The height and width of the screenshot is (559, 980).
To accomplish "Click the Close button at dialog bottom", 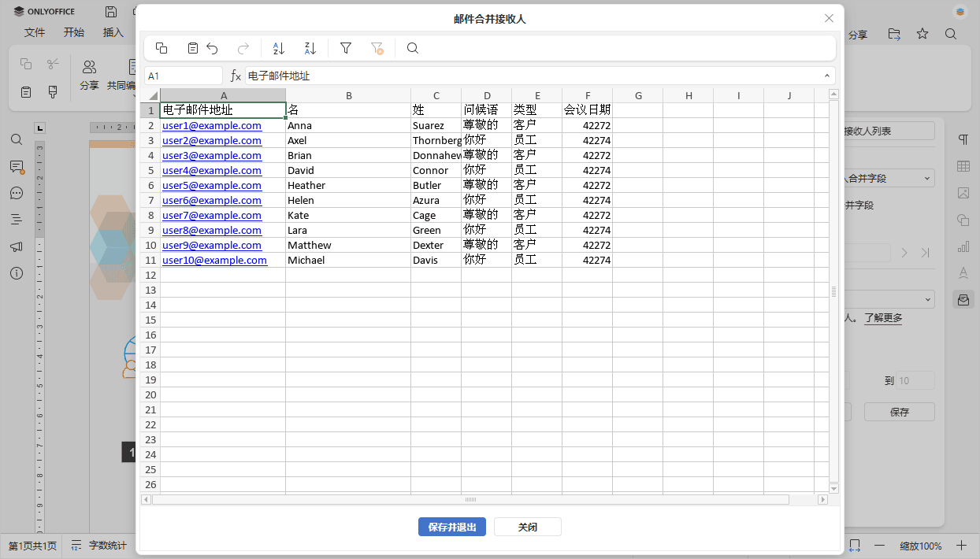I will (x=527, y=527).
